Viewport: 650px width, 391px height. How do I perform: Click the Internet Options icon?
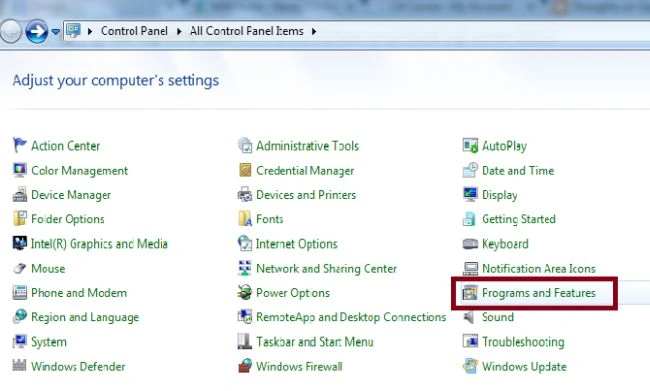point(245,243)
